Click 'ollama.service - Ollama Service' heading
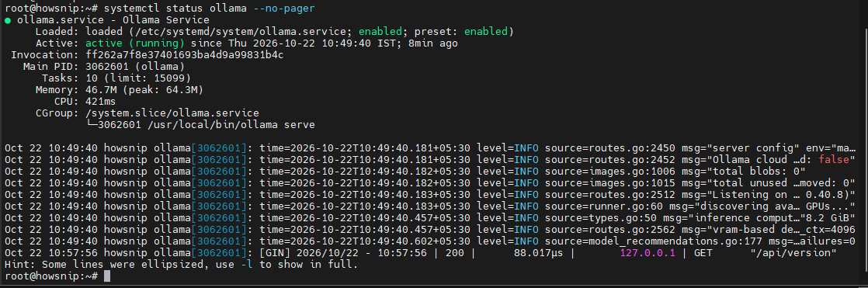The height and width of the screenshot is (288, 868). coord(113,20)
